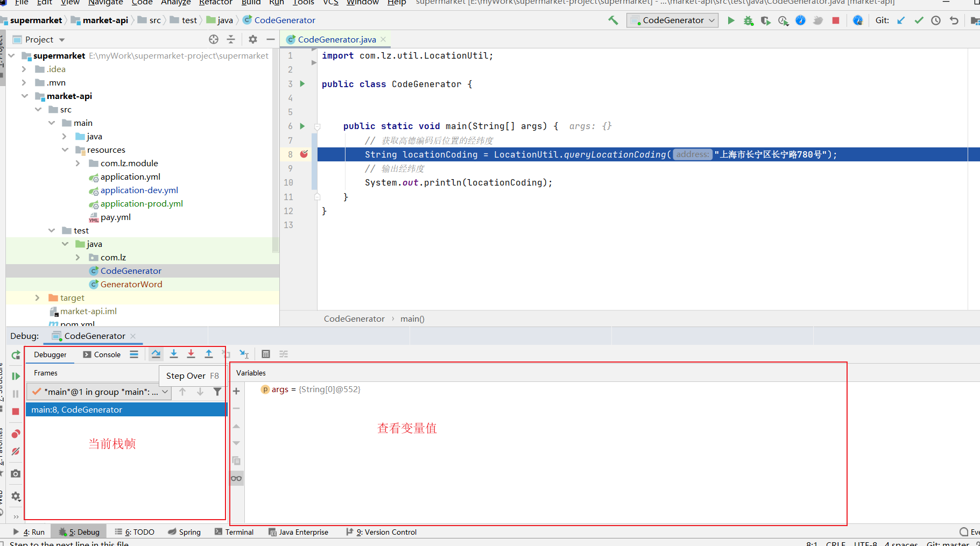Select main:8, CodeGenerator stack frame
This screenshot has height=546, width=980.
pyautogui.click(x=126, y=409)
